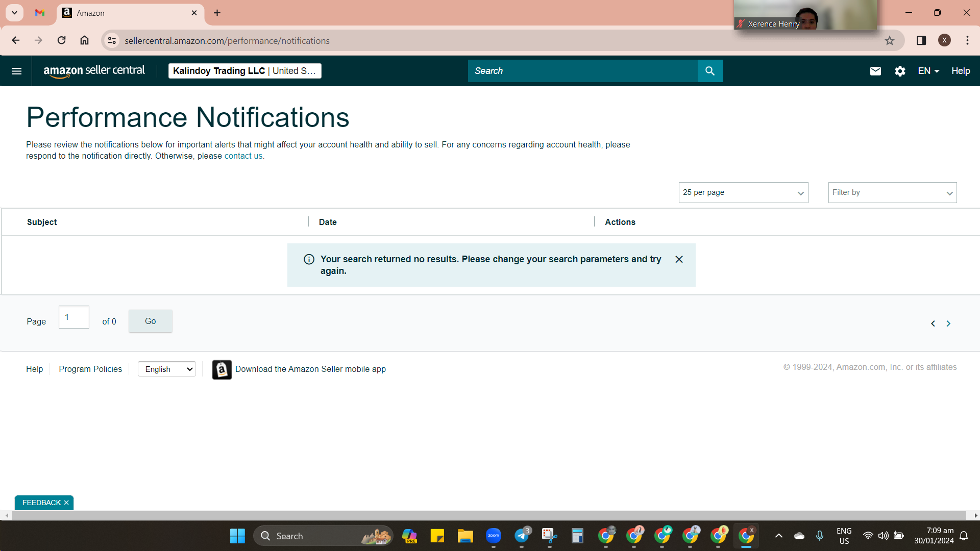The height and width of the screenshot is (551, 980).
Task: Open the Kalindoy Trading LLC account switcher
Action: coord(244,71)
